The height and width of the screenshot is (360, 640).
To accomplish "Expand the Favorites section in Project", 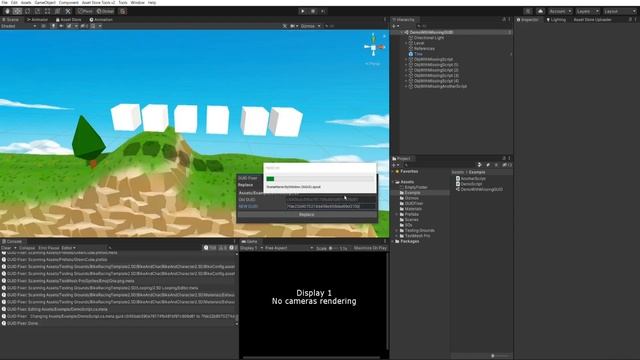I will click(x=393, y=171).
